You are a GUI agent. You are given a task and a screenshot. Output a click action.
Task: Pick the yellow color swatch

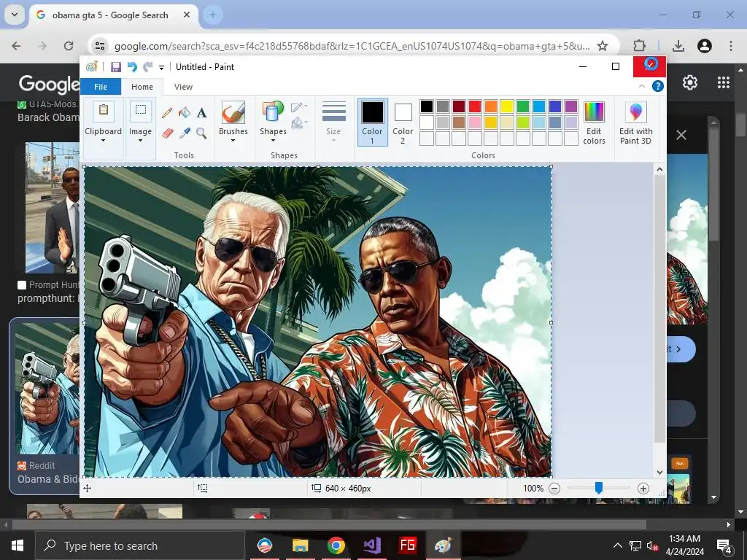pyautogui.click(x=507, y=106)
